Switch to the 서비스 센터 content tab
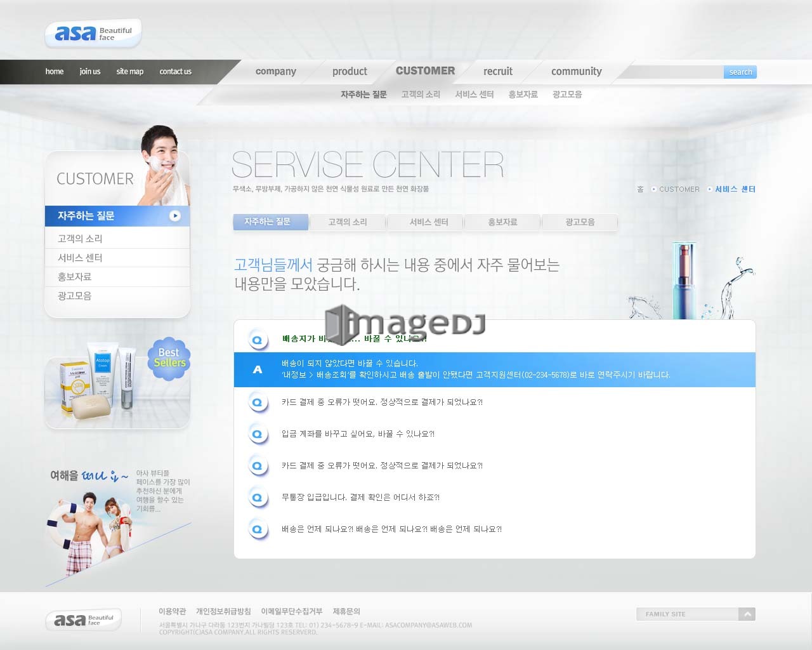812x650 pixels. tap(425, 222)
